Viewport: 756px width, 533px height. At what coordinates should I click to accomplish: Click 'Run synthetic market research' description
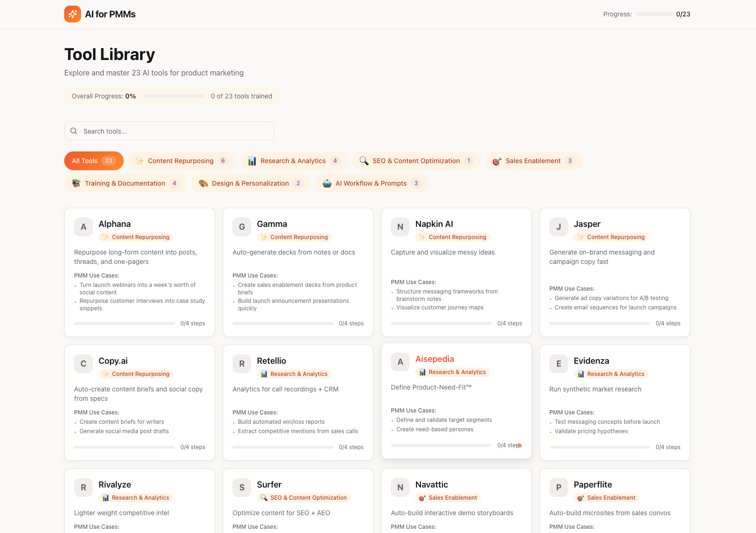tap(595, 389)
